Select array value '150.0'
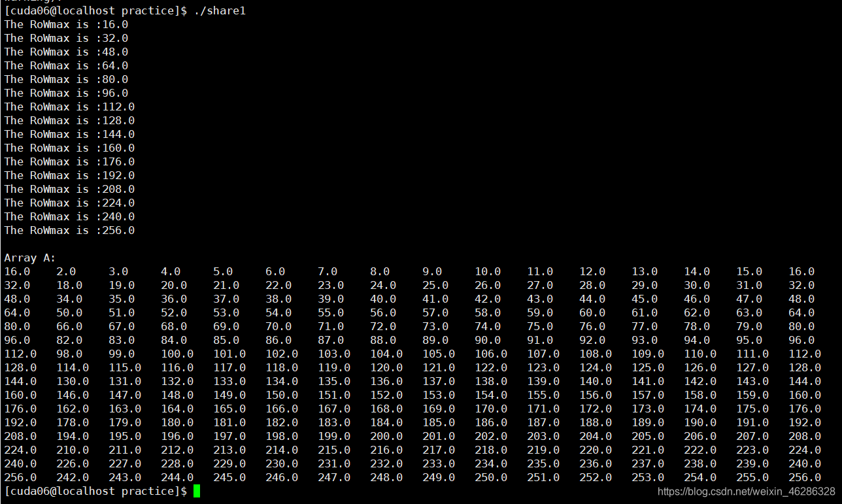 click(x=282, y=395)
